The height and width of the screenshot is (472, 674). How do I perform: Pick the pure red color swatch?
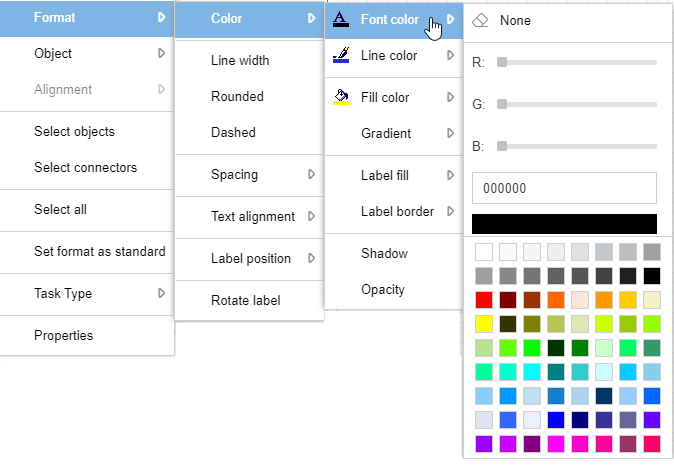tap(484, 299)
